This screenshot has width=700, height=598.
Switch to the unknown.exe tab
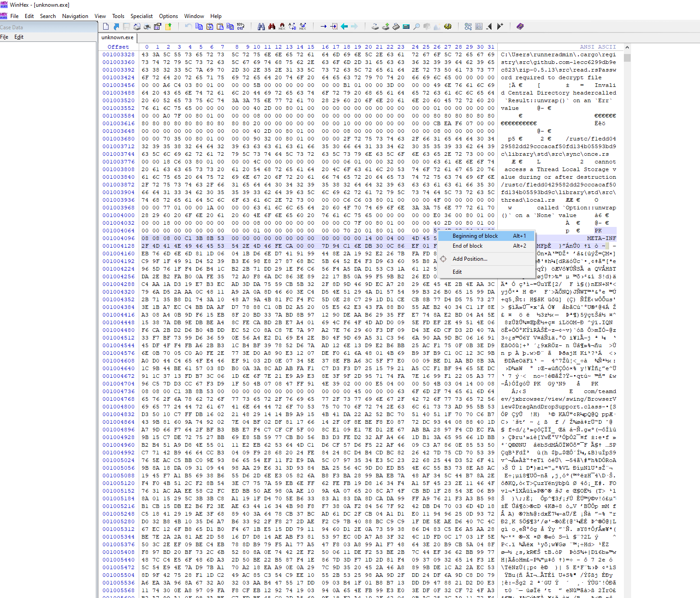[117, 37]
